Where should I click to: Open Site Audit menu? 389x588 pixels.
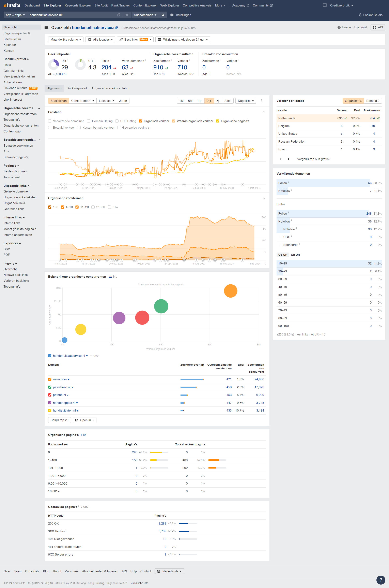coord(101,5)
